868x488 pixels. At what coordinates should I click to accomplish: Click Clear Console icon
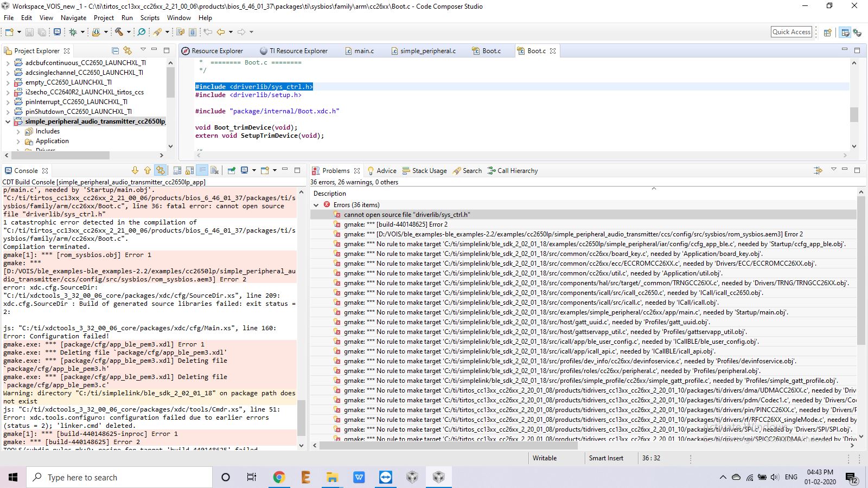(x=215, y=170)
